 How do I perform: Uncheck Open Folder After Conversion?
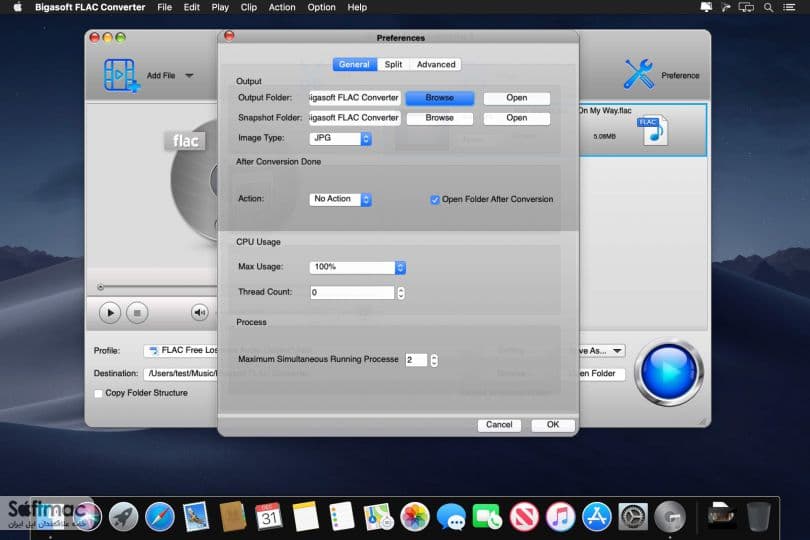(435, 199)
